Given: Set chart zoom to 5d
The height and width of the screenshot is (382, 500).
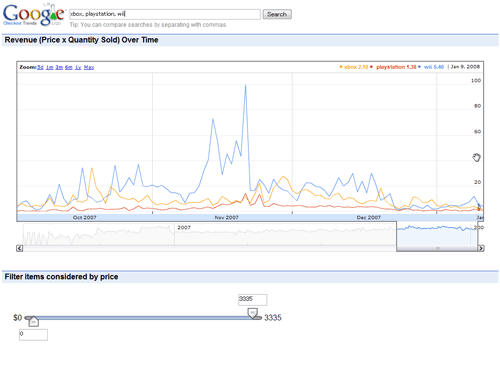Looking at the screenshot, I should click(40, 67).
